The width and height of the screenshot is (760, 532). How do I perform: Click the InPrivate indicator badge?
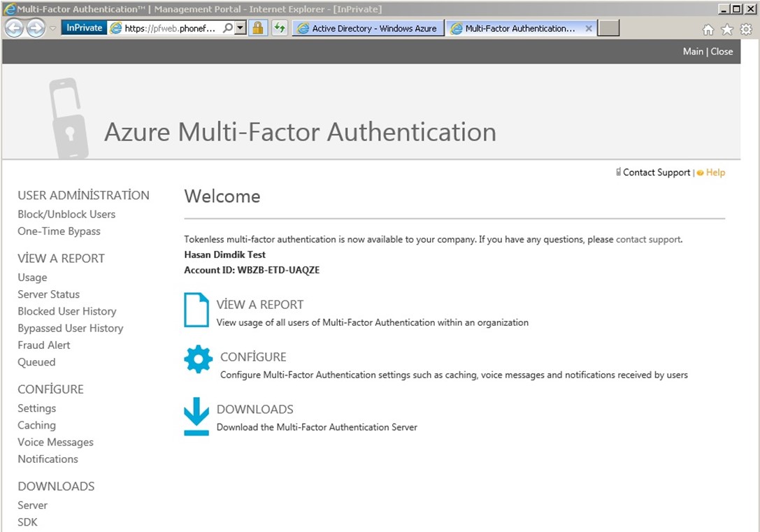coord(85,28)
